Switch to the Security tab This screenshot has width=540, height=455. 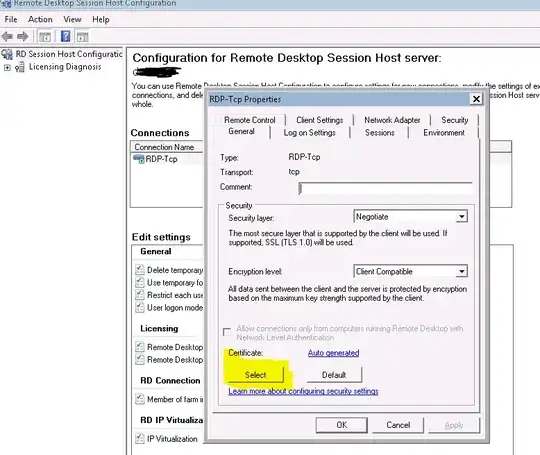point(455,120)
